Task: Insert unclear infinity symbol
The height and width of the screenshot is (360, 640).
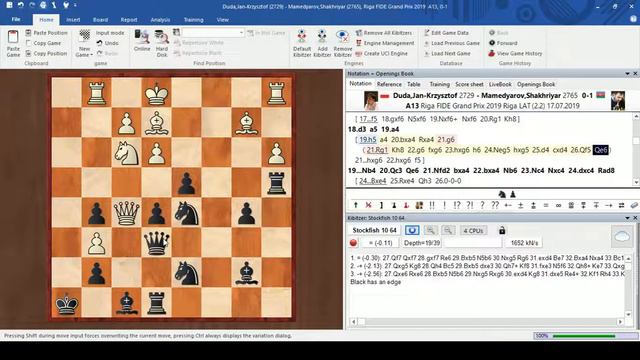Action: tap(558, 205)
